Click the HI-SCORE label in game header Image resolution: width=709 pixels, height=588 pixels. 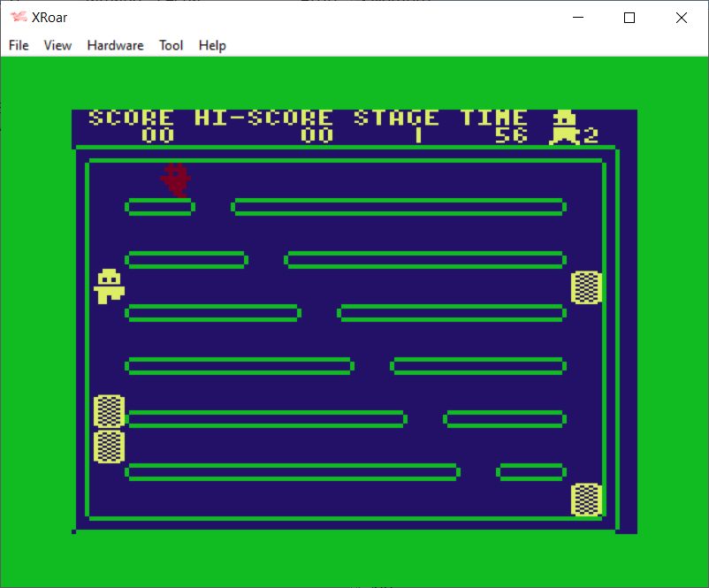[x=263, y=118]
